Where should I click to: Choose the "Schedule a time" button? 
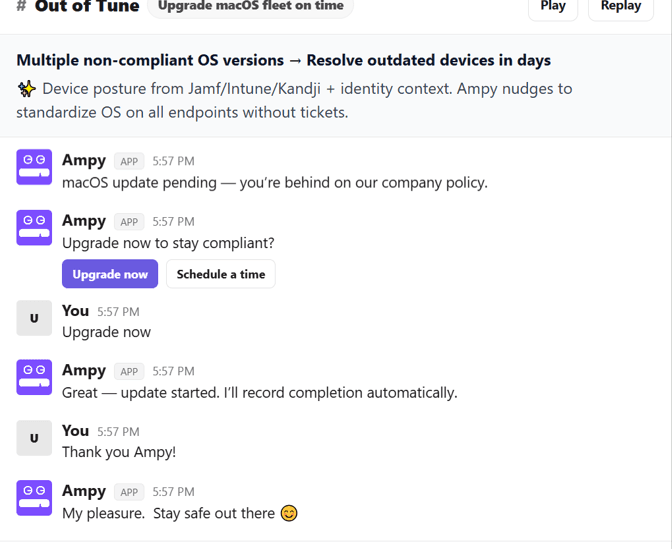pyautogui.click(x=220, y=274)
